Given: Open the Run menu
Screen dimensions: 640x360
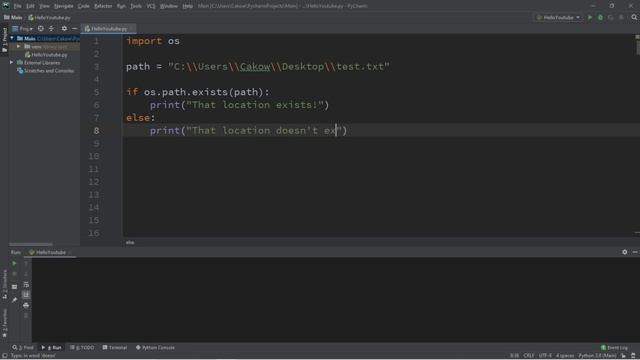Looking at the screenshot, I should tap(121, 6).
